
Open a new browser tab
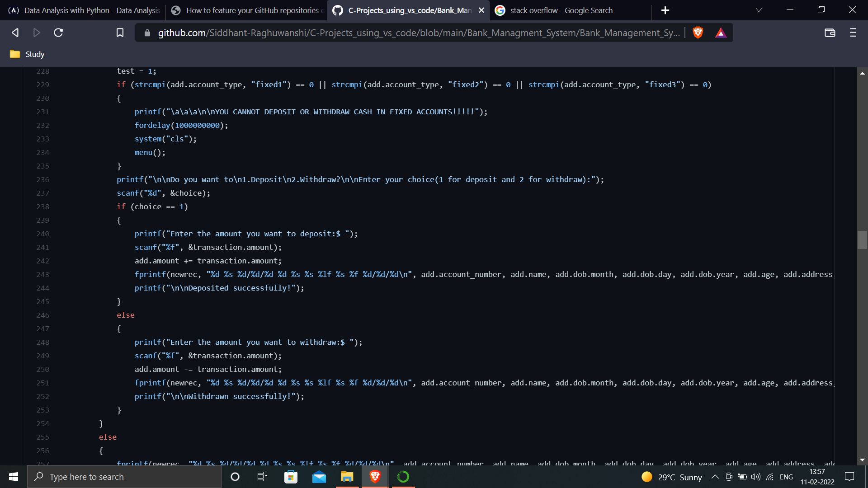coord(665,10)
